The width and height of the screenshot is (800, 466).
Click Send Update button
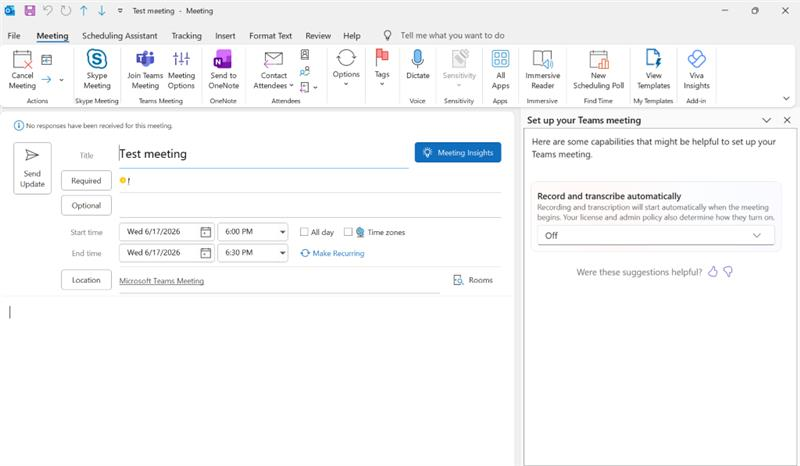[x=32, y=168]
